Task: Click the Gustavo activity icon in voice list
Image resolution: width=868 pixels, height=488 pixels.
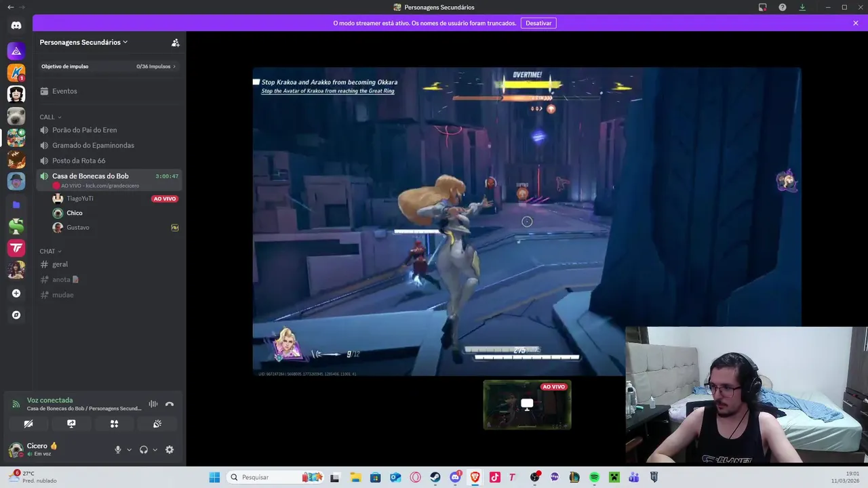Action: point(175,228)
